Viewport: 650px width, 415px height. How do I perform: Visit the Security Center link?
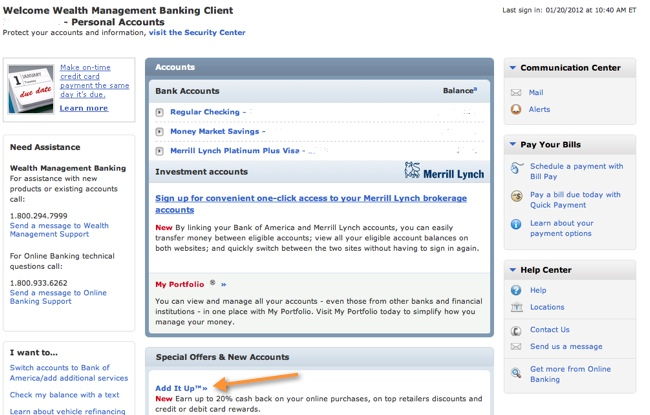point(197,32)
